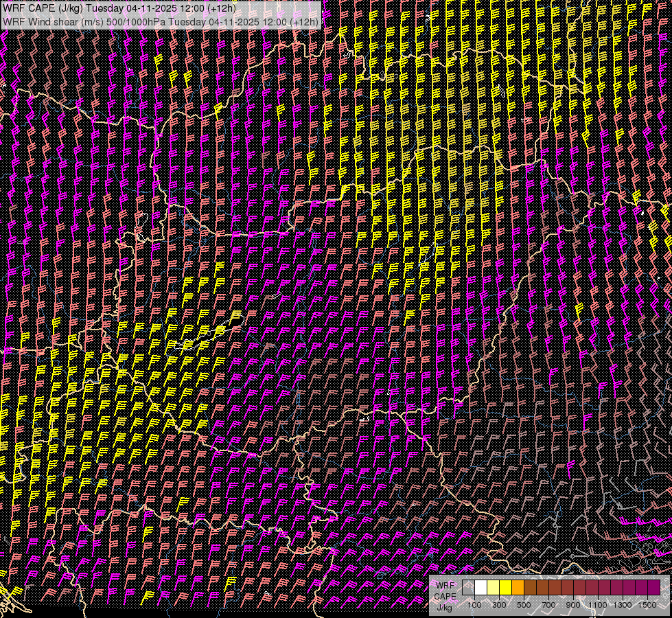Click the 900 legend scale value
Viewport: 672px width, 618px height.
pos(573,605)
